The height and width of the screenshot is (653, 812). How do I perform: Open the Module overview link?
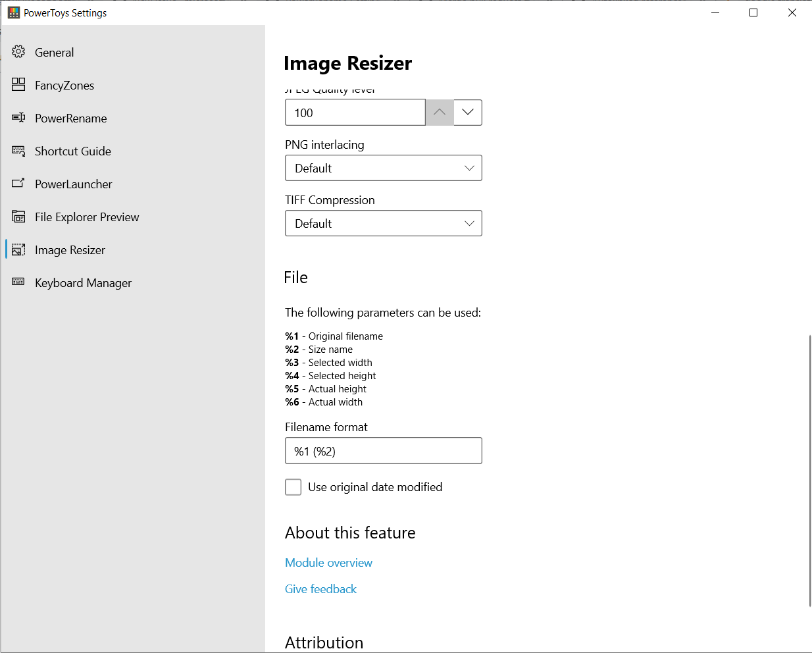point(328,563)
